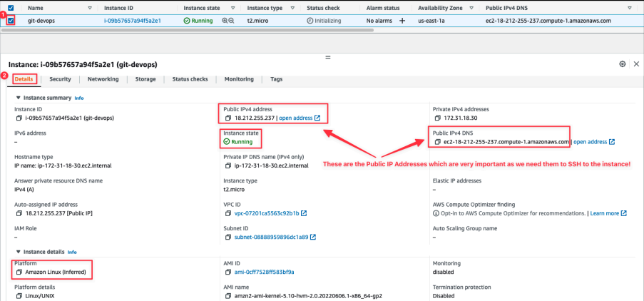This screenshot has height=301, width=644.
Task: Copy Platform value Amazon Linux (Inferred)
Action: pyautogui.click(x=19, y=272)
